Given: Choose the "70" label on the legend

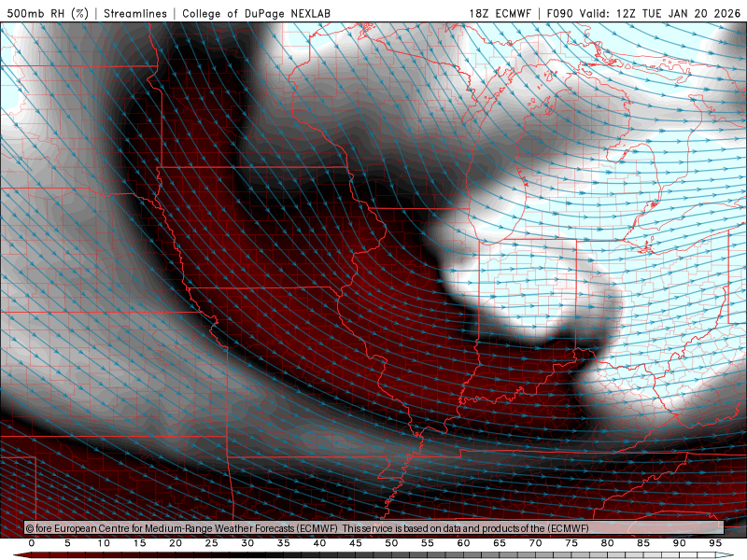Looking at the screenshot, I should pos(535,543).
